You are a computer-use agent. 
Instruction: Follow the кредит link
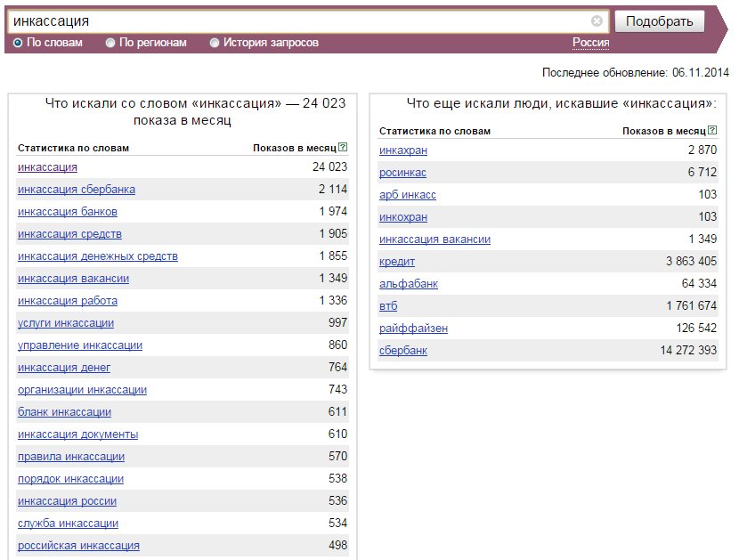click(x=397, y=262)
